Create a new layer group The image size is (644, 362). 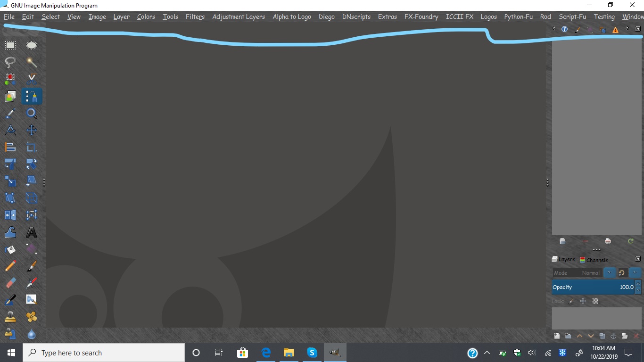568,336
